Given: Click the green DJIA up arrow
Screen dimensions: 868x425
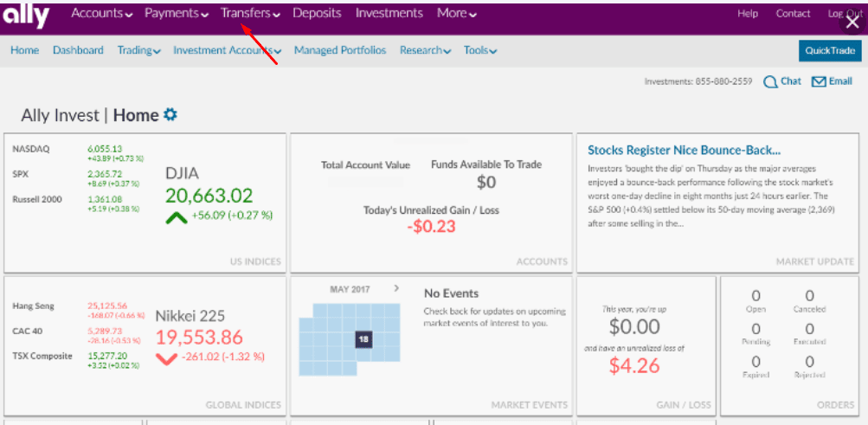Looking at the screenshot, I should 177,217.
